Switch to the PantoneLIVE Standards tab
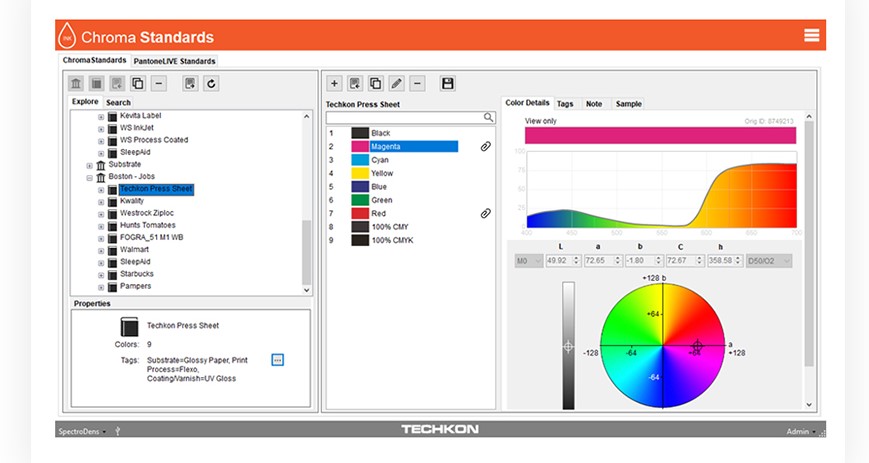This screenshot has height=463, width=869. click(x=174, y=61)
